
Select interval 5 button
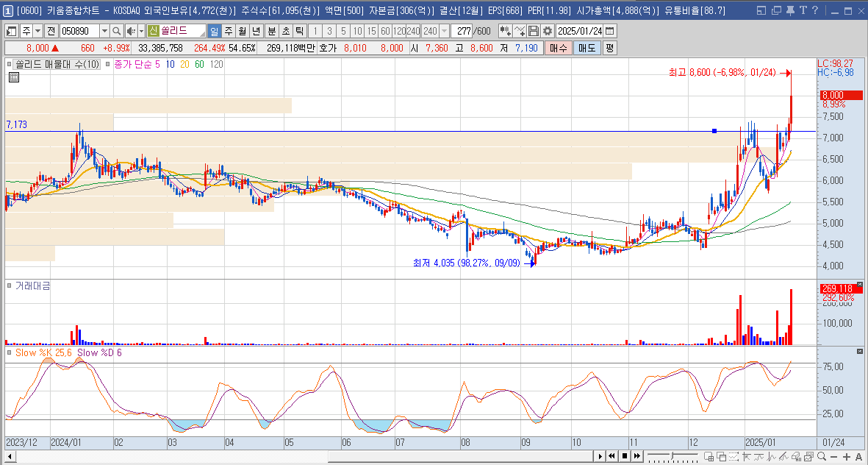344,31
